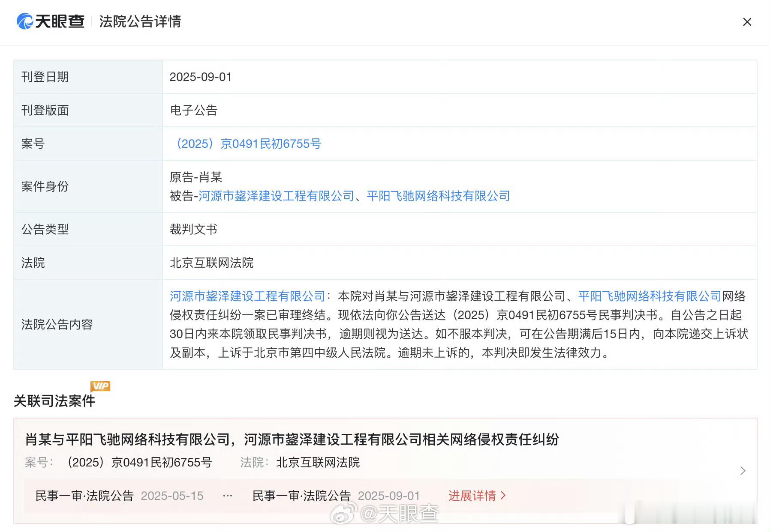The height and width of the screenshot is (532, 770).
Task: Open related case title 肖某与平阳飞驰网络科技有限公司
Action: point(292,439)
